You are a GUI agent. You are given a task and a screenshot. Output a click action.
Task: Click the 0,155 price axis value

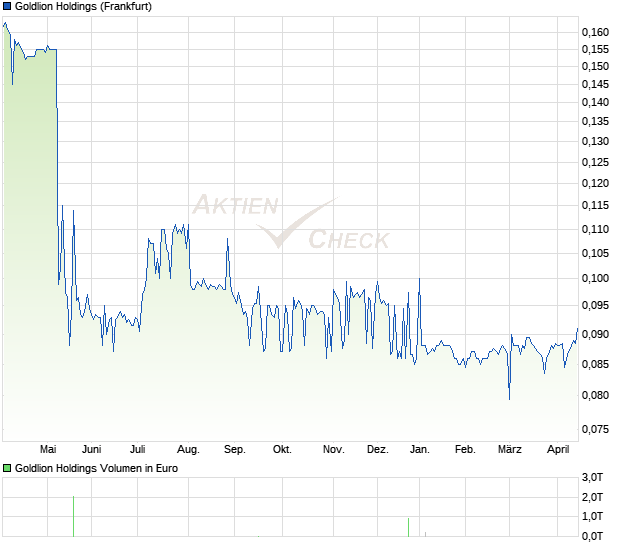pyautogui.click(x=595, y=49)
